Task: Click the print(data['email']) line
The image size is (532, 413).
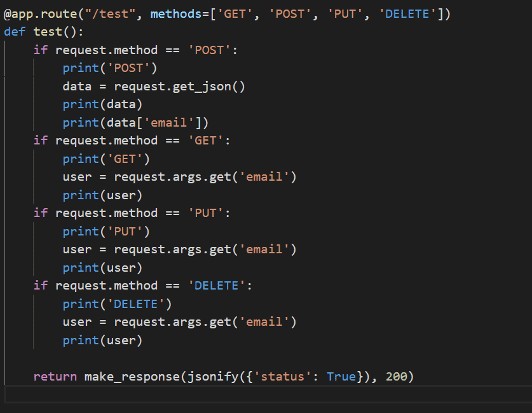Action: (135, 123)
